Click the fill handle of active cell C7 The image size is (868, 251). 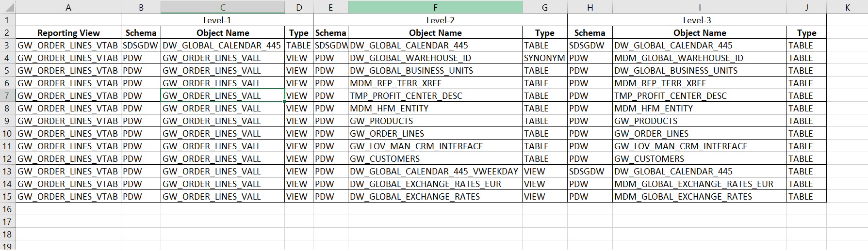click(285, 101)
